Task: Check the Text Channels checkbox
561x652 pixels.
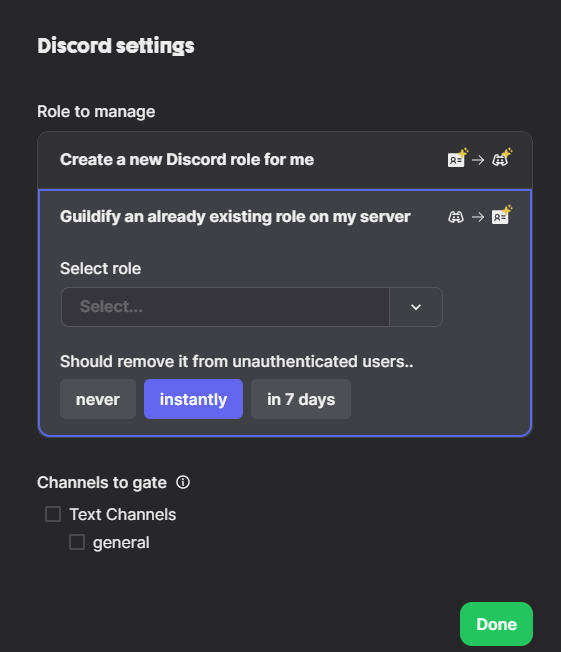Action: coord(53,514)
